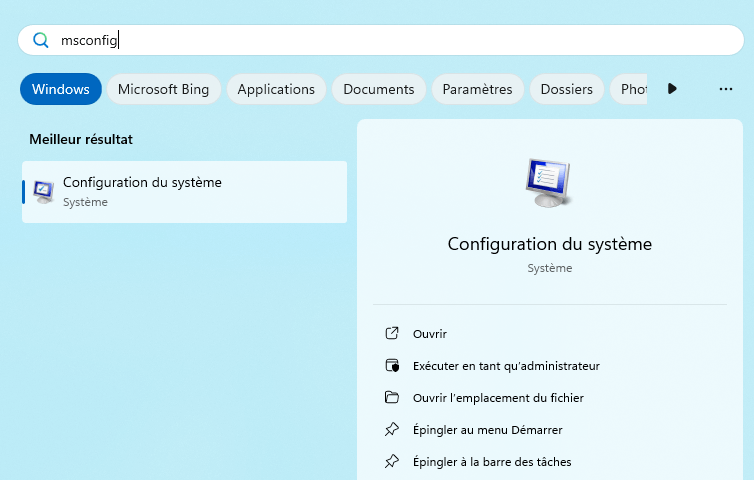Click the pin icon for barre des tâches
Screen dimensions: 754x480
coord(392,461)
